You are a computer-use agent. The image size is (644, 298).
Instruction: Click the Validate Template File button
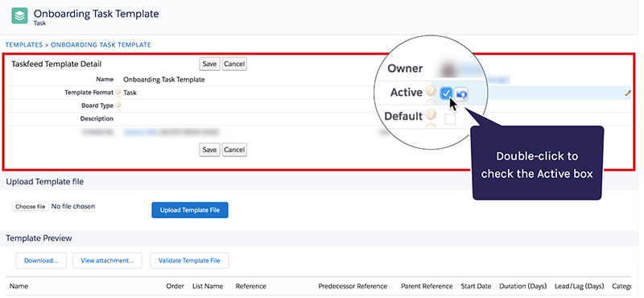(189, 261)
